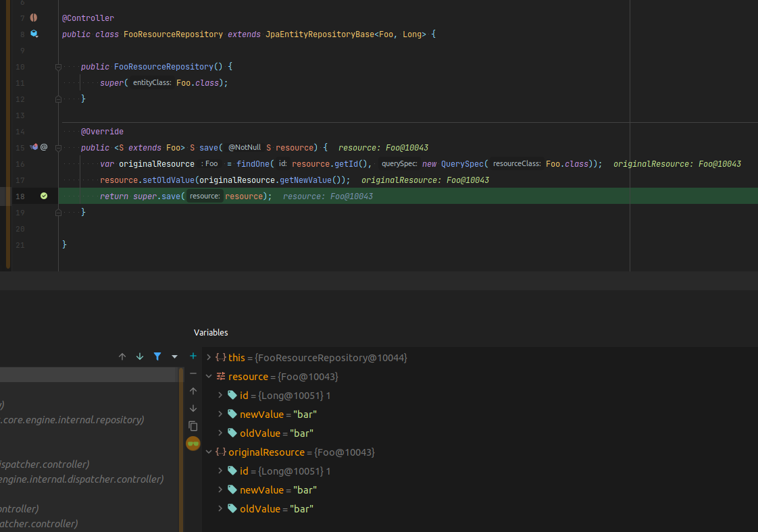Image resolution: width=758 pixels, height=532 pixels.
Task: Click the orange scrollbar of the frames list
Action: [x=181, y=439]
